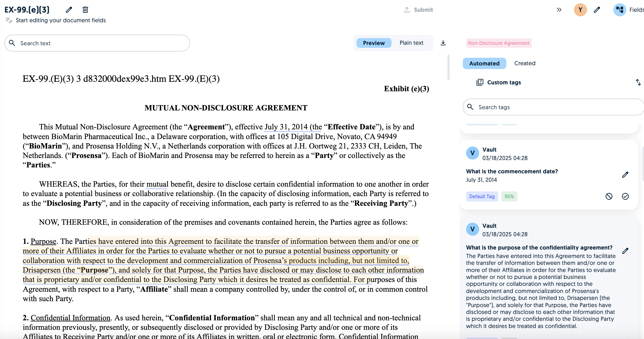Approve the commencement date tag
Viewport: 644px width, 339px height.
[625, 196]
